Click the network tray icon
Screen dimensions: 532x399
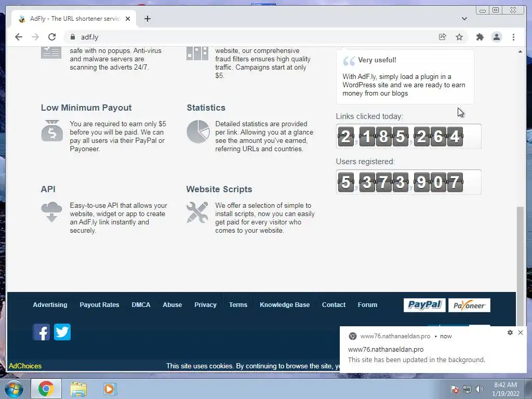click(x=467, y=390)
